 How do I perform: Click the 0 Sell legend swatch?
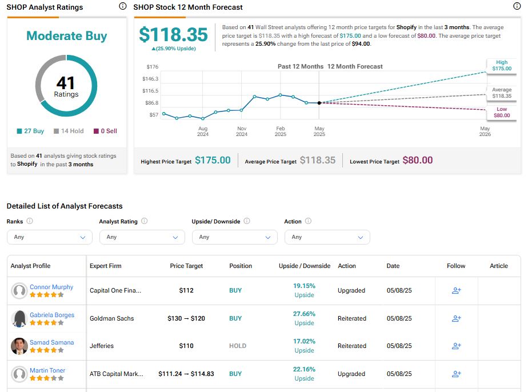(x=97, y=131)
